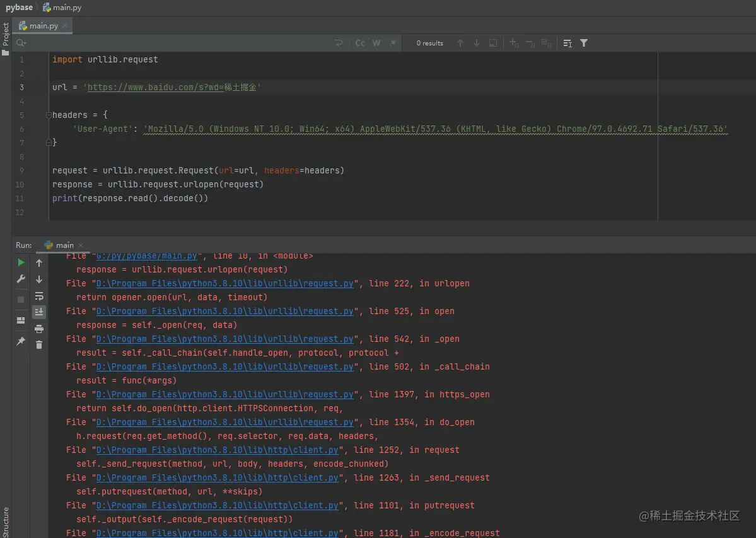Print the console output
The height and width of the screenshot is (538, 756).
coord(39,329)
